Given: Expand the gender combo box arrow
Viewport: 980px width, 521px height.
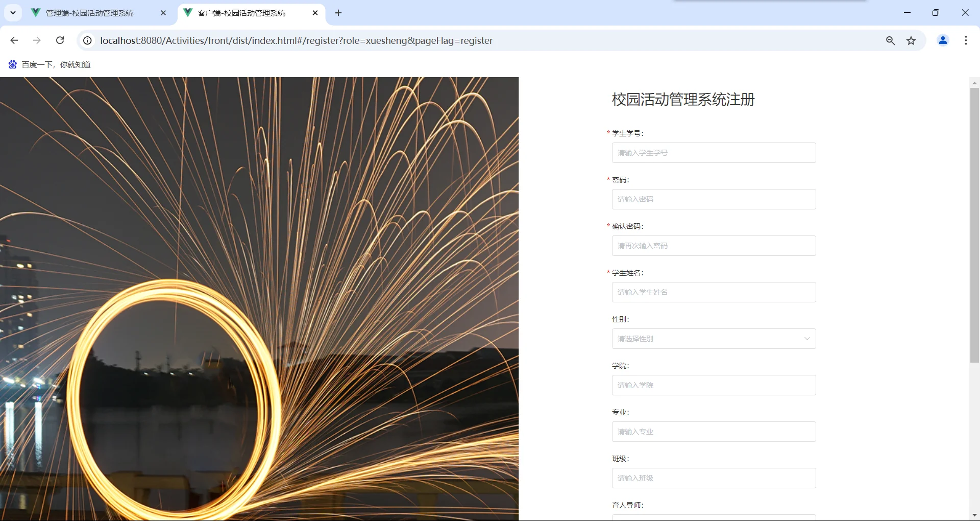Looking at the screenshot, I should click(x=806, y=338).
